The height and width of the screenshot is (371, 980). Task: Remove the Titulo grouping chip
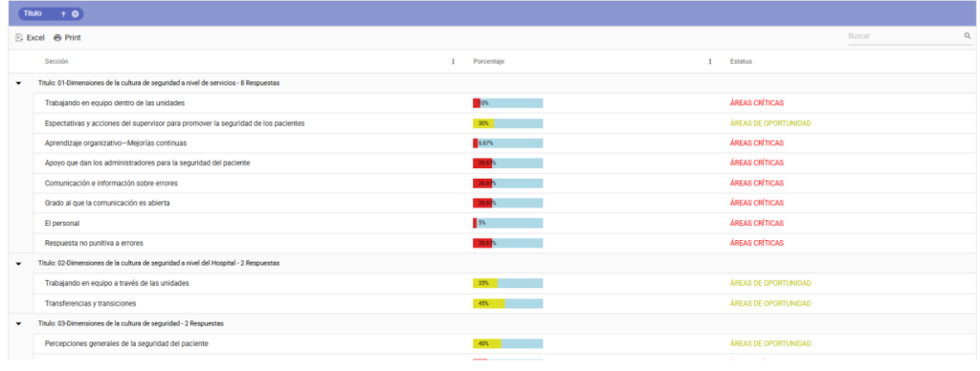[x=75, y=13]
